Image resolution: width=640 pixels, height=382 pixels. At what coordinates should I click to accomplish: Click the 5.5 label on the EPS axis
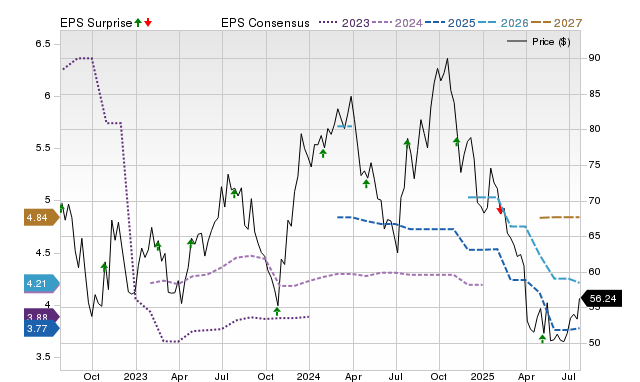coord(43,148)
